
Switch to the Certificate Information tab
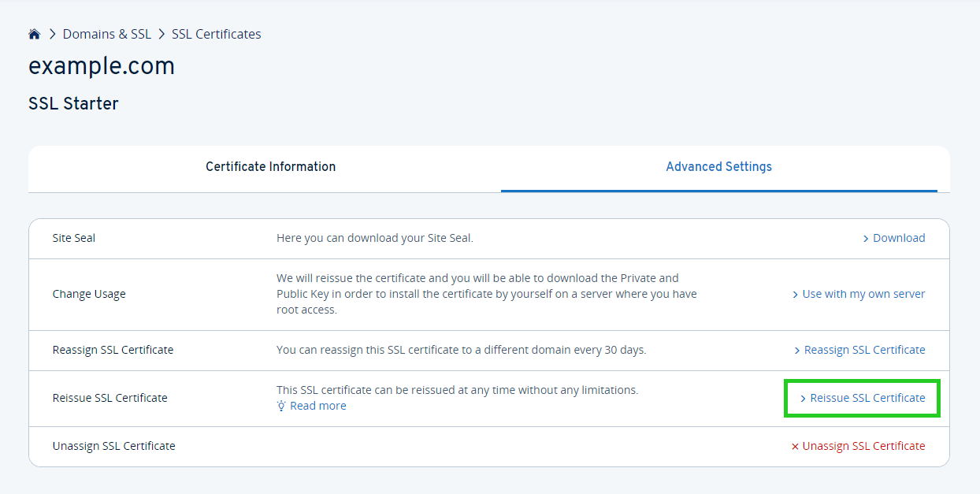(270, 167)
